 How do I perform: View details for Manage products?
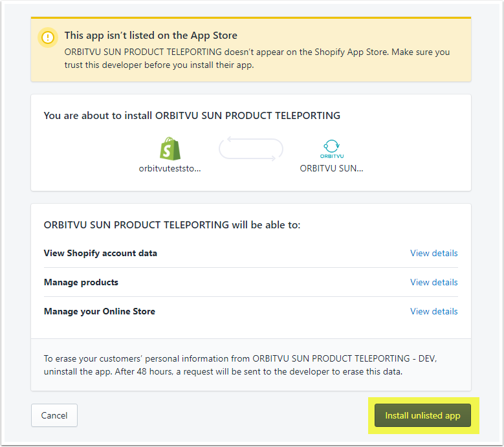click(x=433, y=282)
